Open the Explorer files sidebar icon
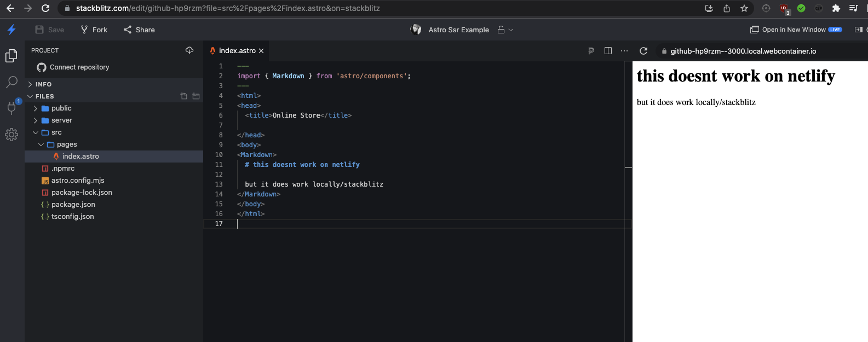The image size is (868, 342). point(12,56)
